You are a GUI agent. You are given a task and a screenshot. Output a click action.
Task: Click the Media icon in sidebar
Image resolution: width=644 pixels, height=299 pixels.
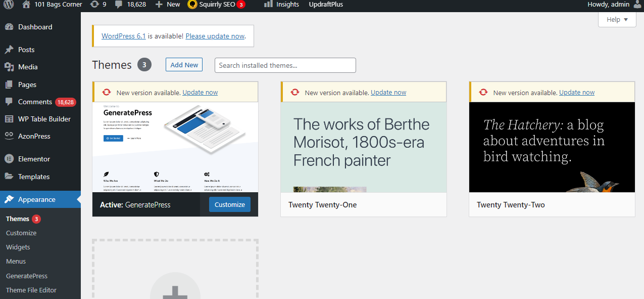click(9, 67)
